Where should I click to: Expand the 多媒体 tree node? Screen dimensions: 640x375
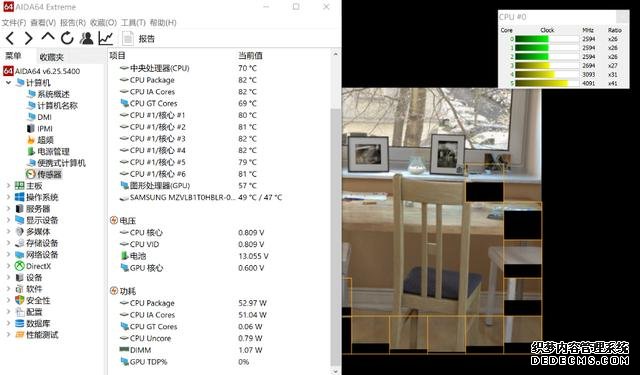(8, 231)
